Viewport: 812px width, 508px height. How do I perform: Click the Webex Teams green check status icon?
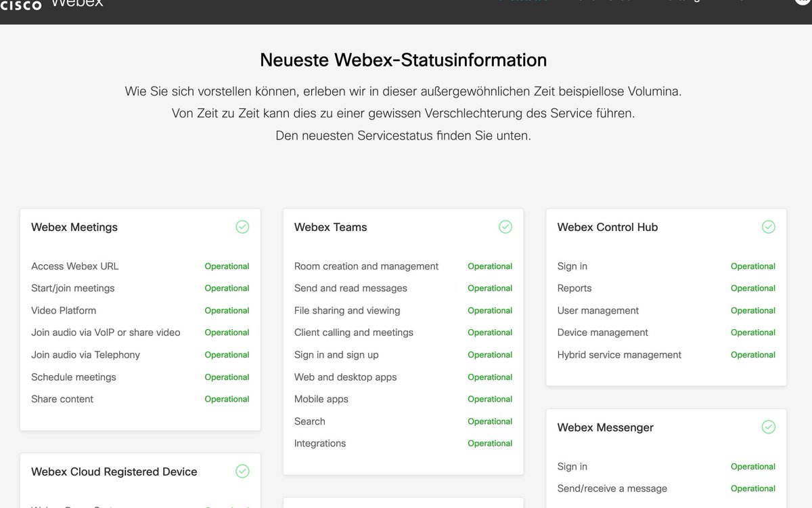coord(505,227)
